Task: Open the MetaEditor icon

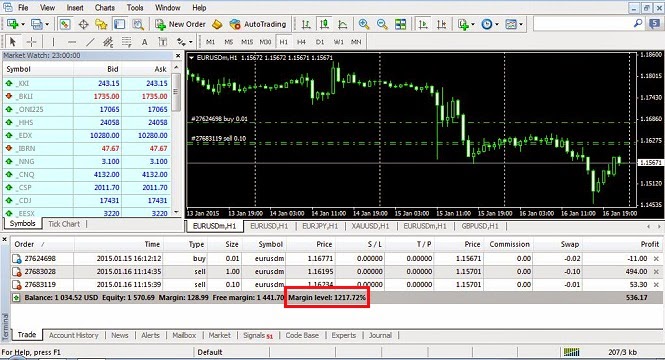Action: point(217,25)
